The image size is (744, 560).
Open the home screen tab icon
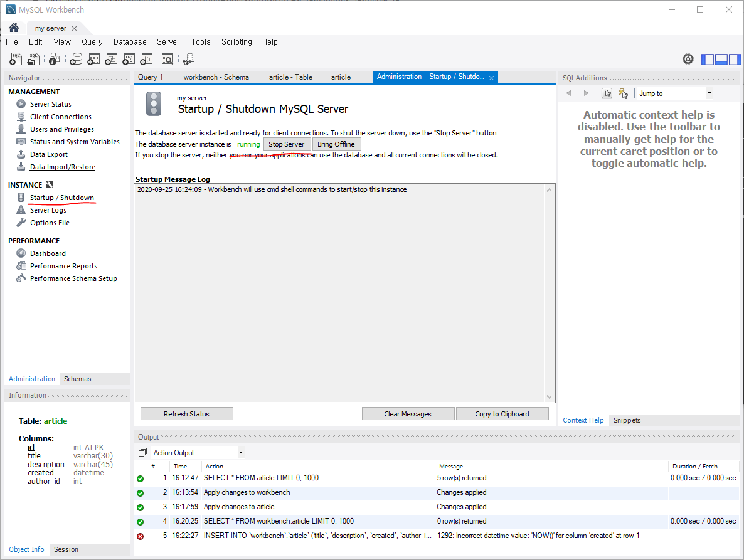coord(14,28)
